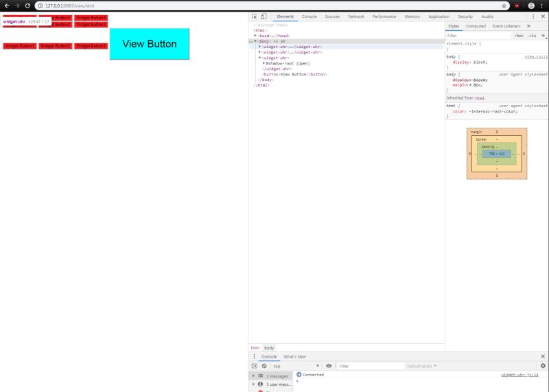
Task: Open the Memory tab
Action: 412,16
